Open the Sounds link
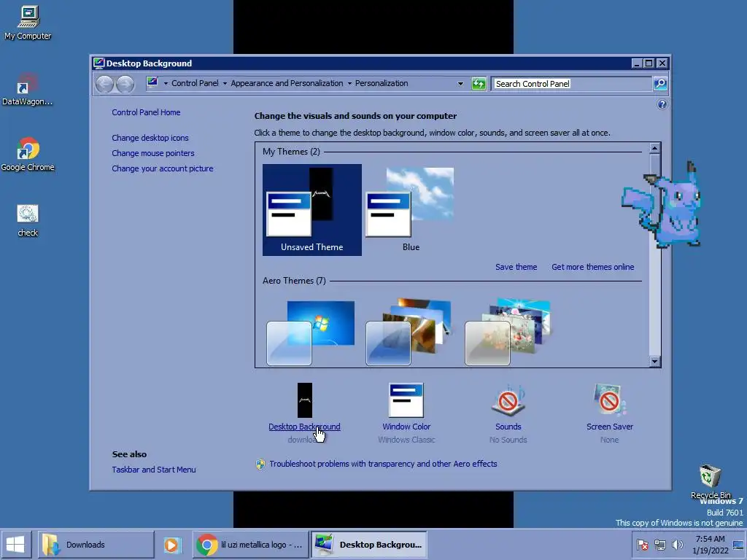This screenshot has height=560, width=747. coord(508,427)
